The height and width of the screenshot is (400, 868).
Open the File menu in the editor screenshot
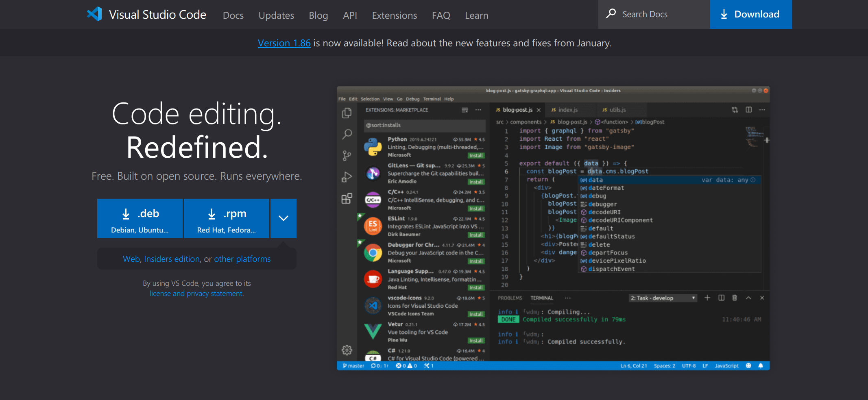[342, 99]
